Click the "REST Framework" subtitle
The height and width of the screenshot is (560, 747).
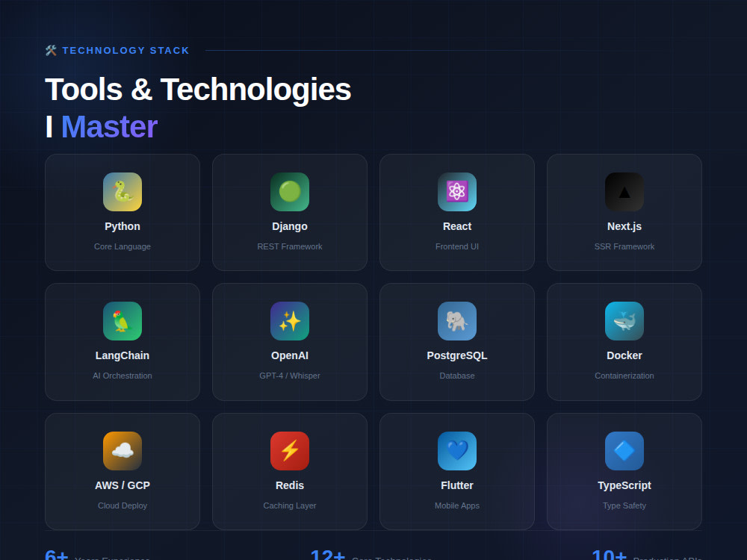(x=290, y=246)
